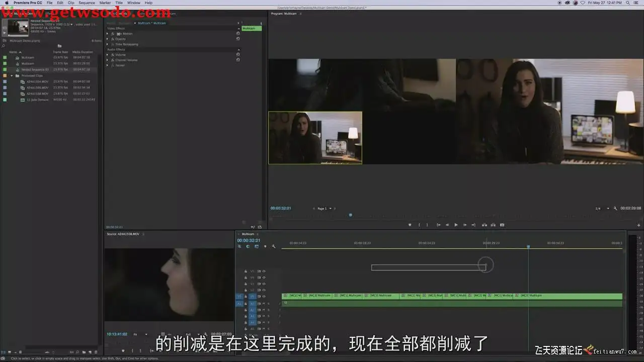Expand the Time Remapping effect
This screenshot has height=362, width=644.
tap(107, 44)
